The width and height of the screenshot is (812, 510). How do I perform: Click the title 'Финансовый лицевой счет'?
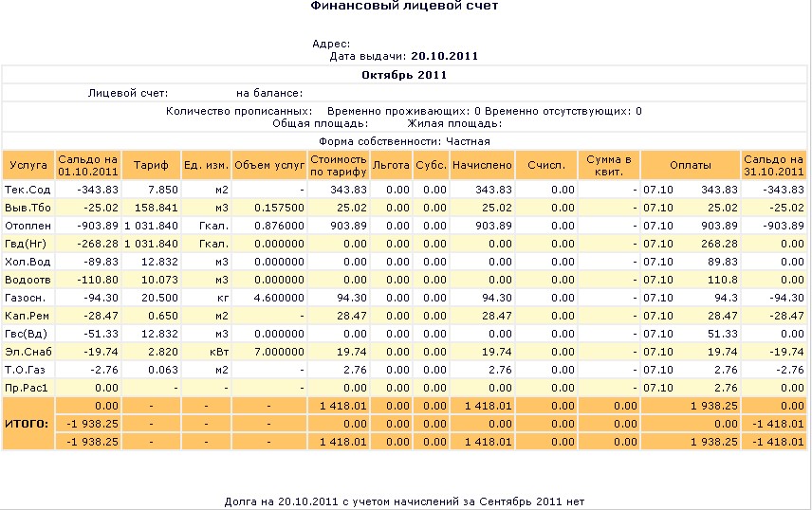click(404, 6)
